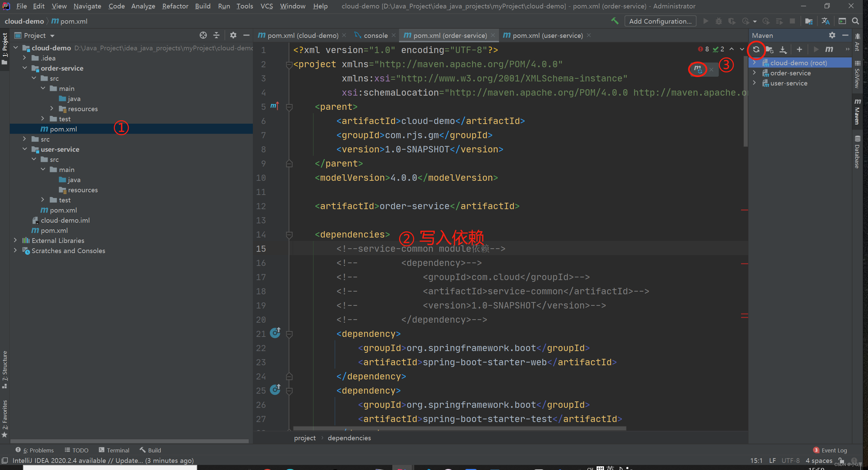Click Add Configuration button
868x470 pixels.
(x=660, y=21)
